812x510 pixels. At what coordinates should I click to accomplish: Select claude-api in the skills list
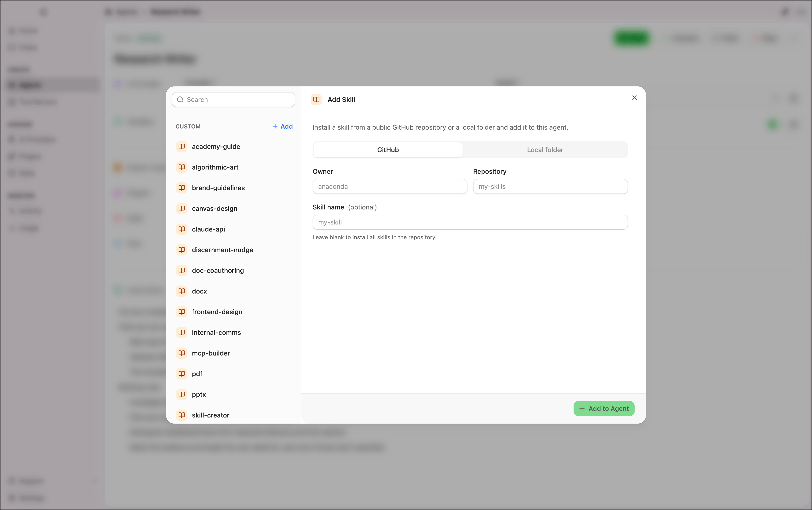233,229
